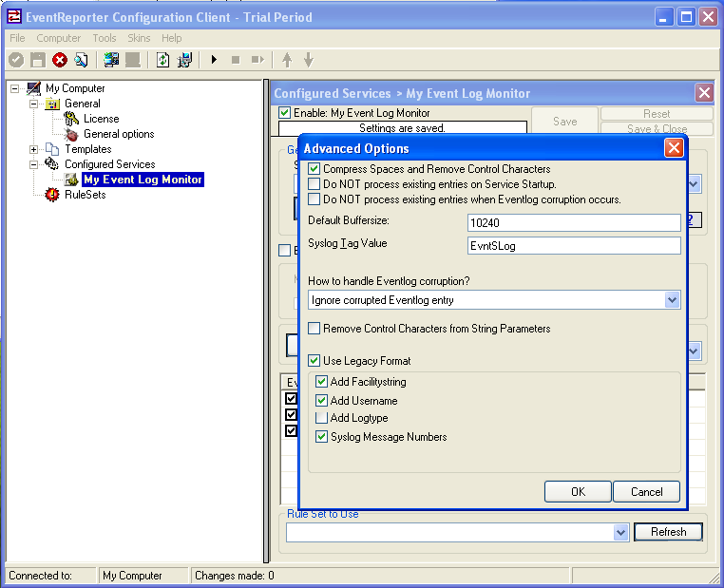
Task: Enable Do NOT process entries on Service Startup
Action: coord(314,184)
